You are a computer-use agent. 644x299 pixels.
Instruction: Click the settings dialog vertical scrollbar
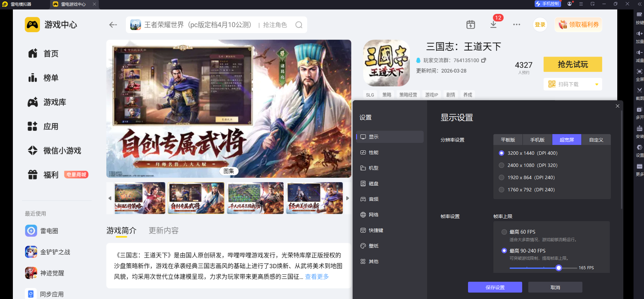tap(622, 159)
